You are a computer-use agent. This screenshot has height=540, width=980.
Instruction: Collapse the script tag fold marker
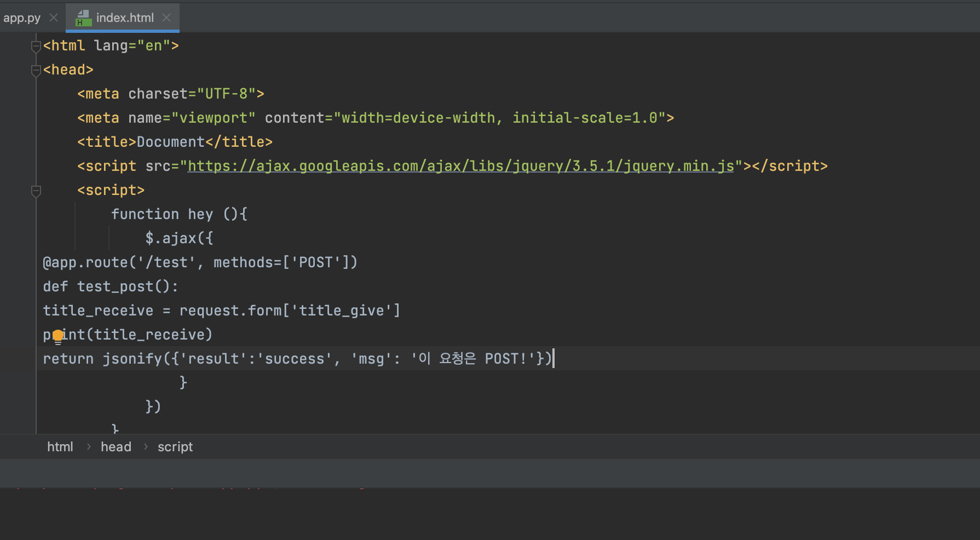[36, 191]
